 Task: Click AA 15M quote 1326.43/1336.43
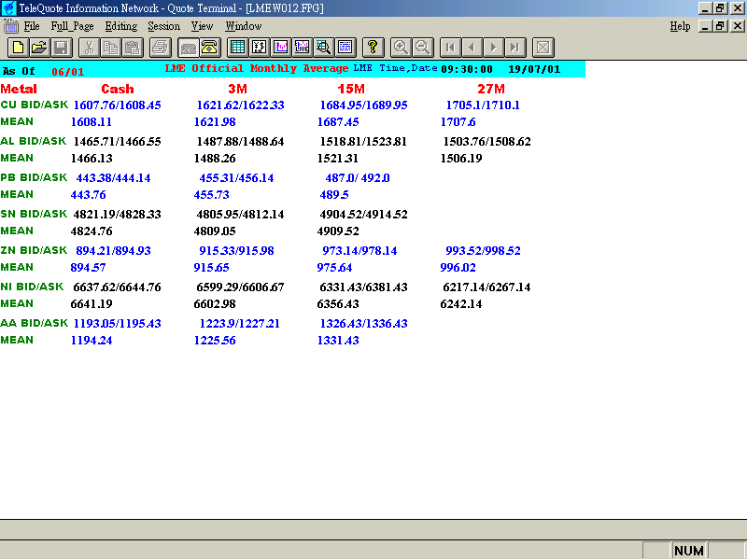tap(363, 324)
